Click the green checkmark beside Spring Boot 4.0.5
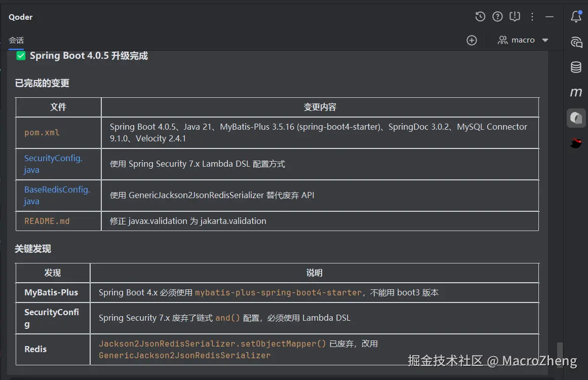The width and height of the screenshot is (588, 380). [x=21, y=56]
